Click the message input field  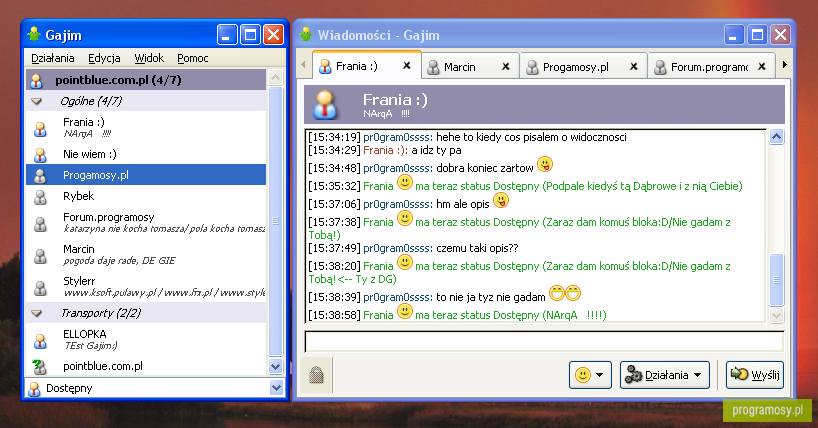(x=544, y=341)
